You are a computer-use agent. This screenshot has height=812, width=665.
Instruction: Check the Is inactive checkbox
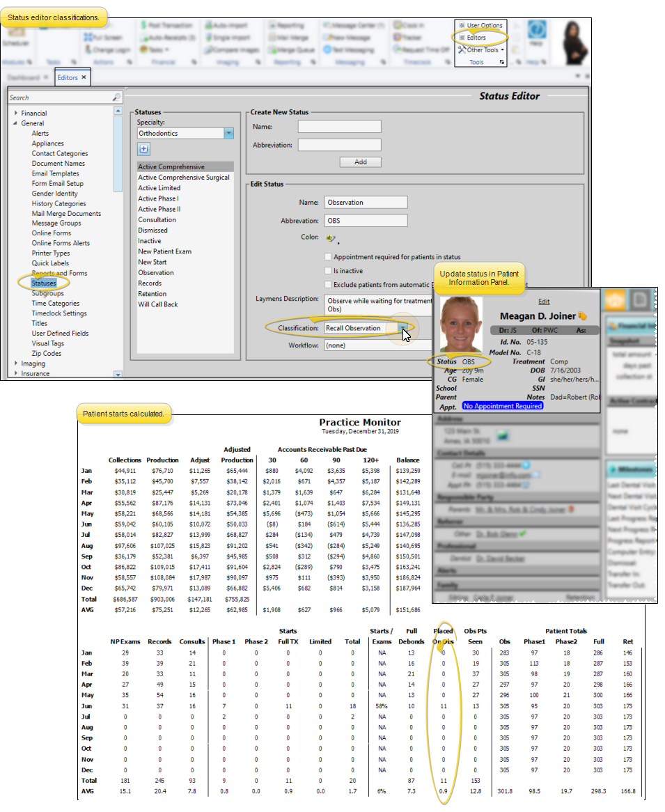pos(328,271)
